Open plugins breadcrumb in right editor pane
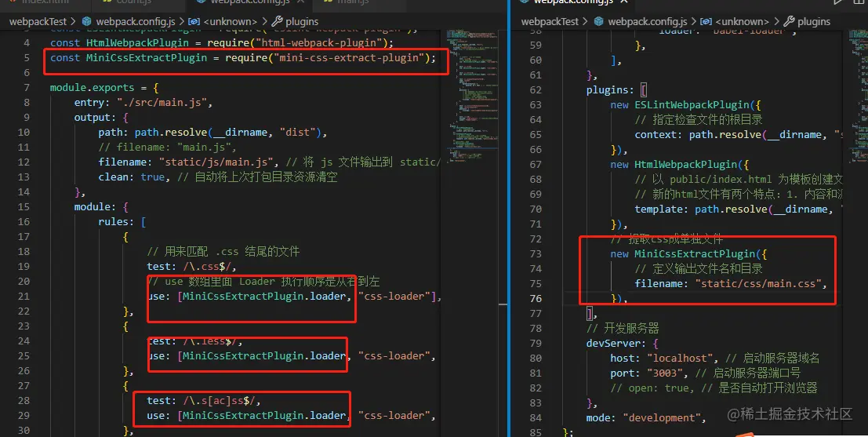Viewport: 868px width, 437px height. click(x=813, y=22)
